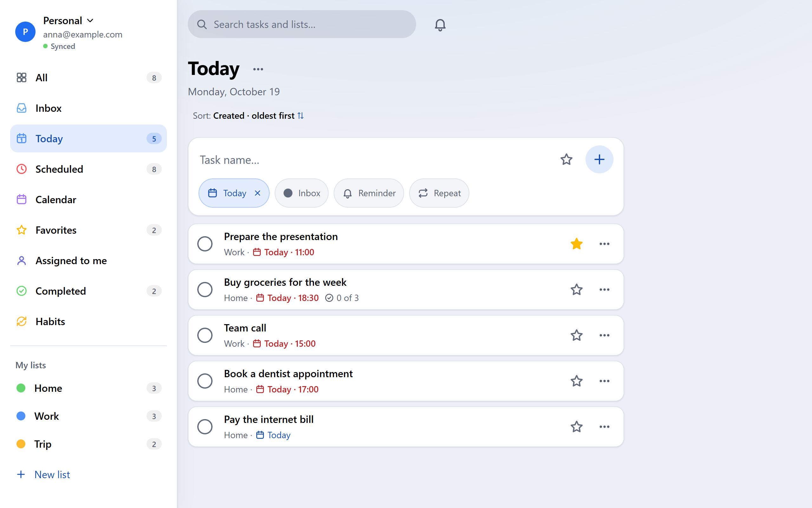Click the Today 17:00 due label
Image resolution: width=812 pixels, height=508 pixels.
point(287,389)
